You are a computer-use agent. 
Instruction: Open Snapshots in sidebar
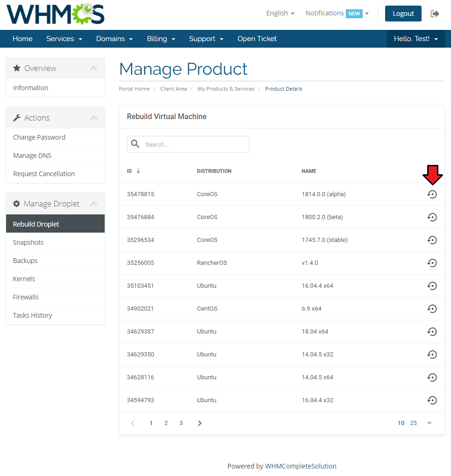point(55,242)
